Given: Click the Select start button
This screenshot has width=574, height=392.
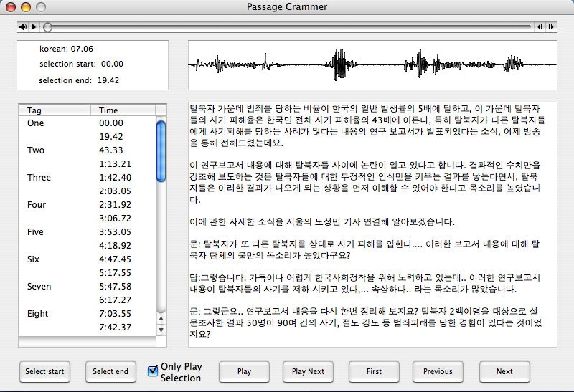Looking at the screenshot, I should tap(44, 371).
